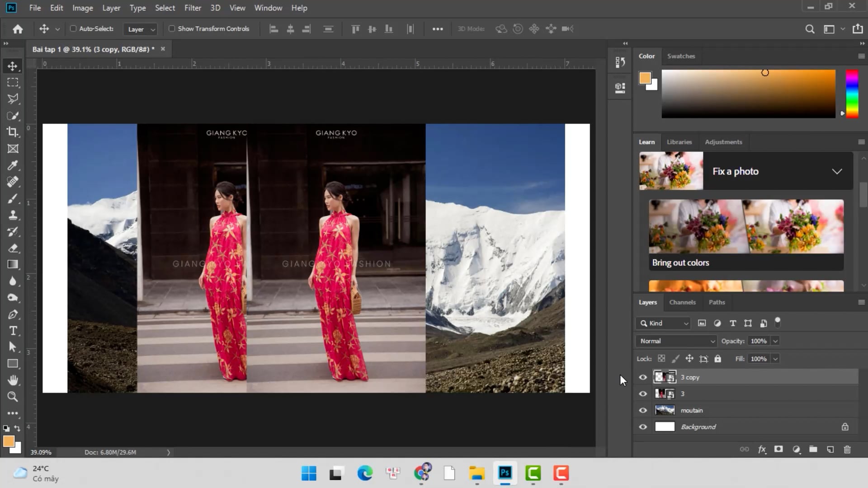
Task: Check Show Transform Controls
Action: pos(172,28)
